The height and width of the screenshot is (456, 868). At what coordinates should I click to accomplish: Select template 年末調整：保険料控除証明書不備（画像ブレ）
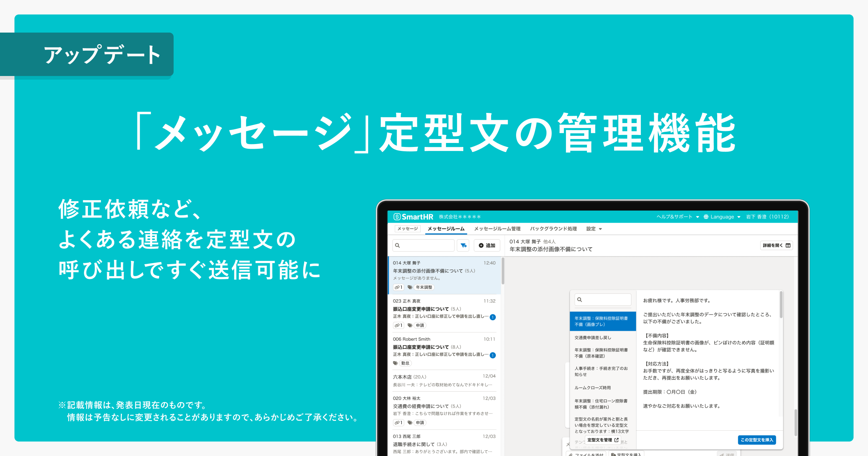click(x=603, y=321)
